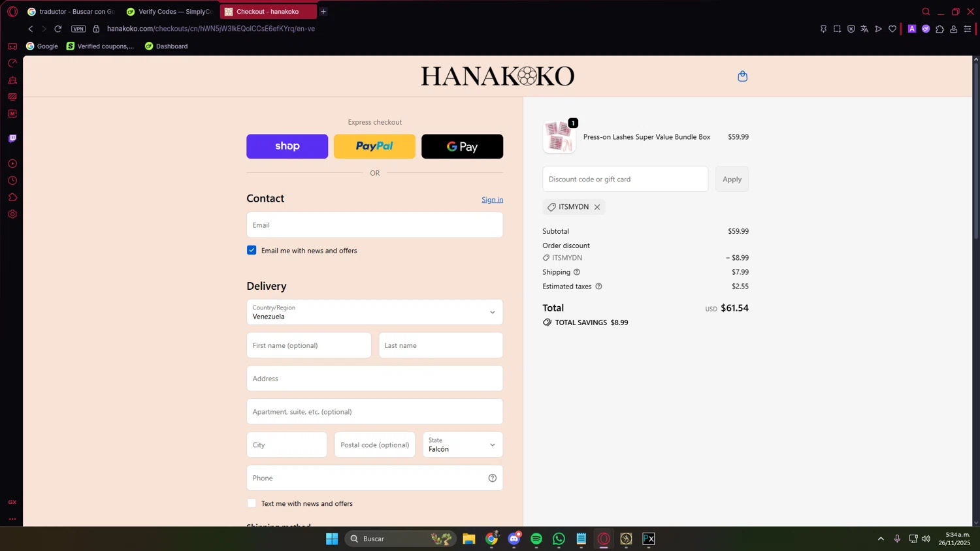Open the State dropdown showing Falcón
The image size is (980, 551).
tap(463, 445)
